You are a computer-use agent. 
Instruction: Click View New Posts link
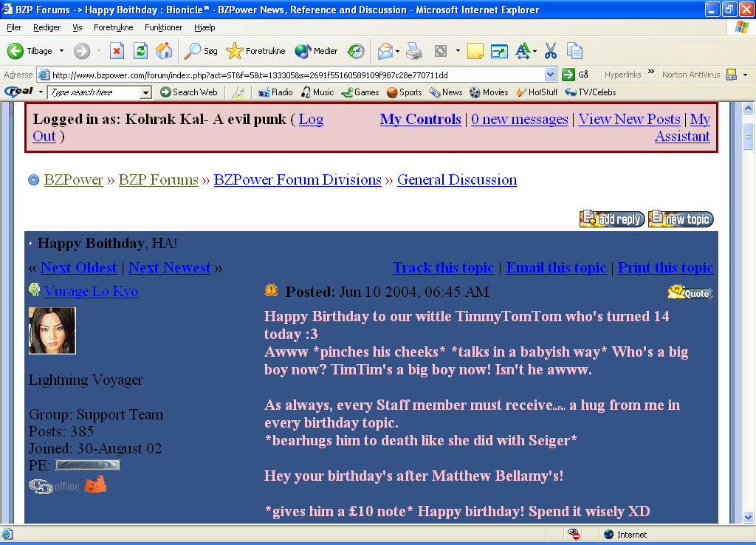(629, 119)
